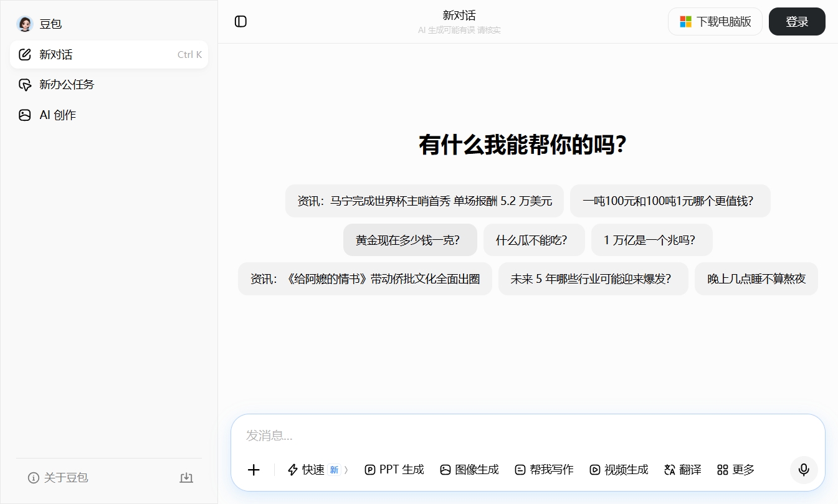Screen dimensions: 838x504
Task: Click the download-to-desktop icon in sidebar footer
Action: [186, 478]
